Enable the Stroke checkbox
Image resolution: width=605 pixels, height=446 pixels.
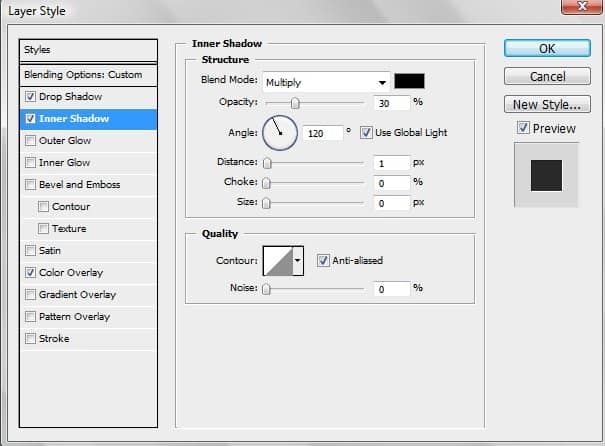(30, 338)
